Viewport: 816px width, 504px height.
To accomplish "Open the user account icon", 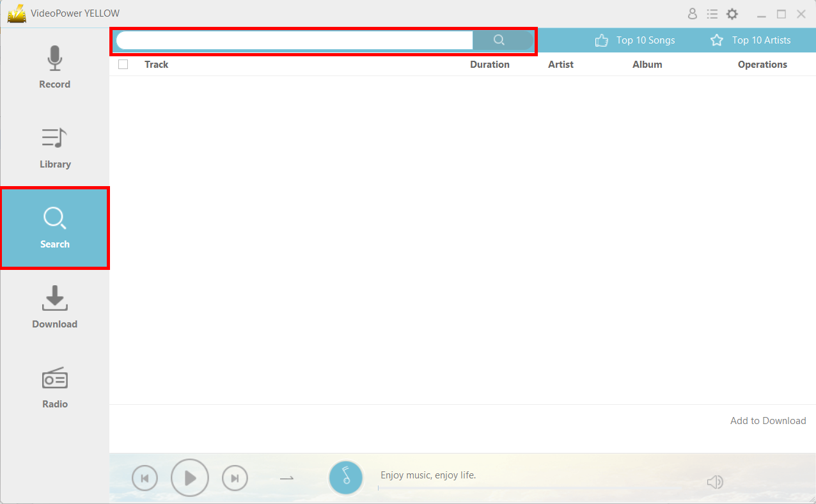I will click(693, 13).
